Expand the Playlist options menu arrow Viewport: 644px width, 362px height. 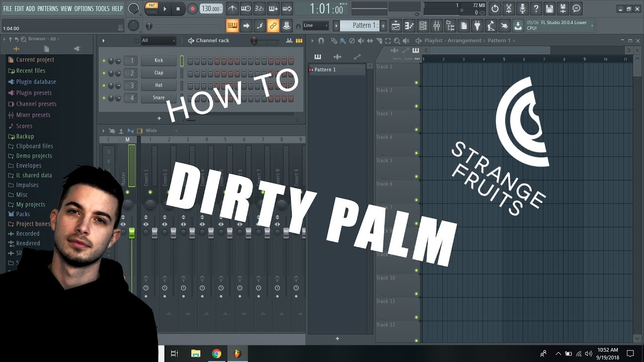tap(312, 41)
